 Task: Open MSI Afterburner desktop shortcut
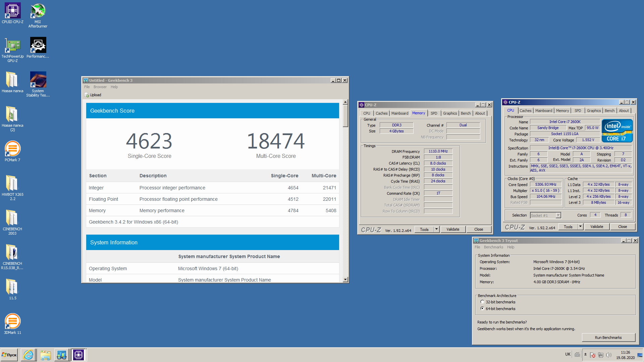coord(38,15)
